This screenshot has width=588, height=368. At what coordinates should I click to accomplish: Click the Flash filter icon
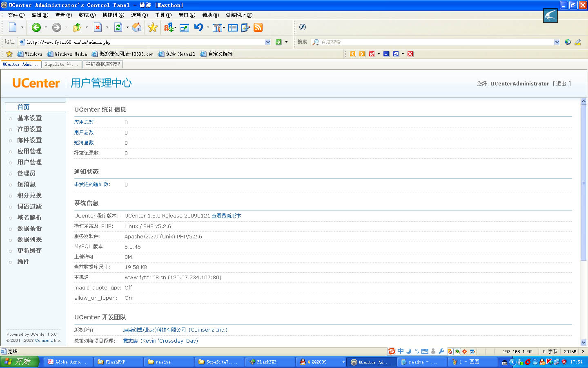tap(303, 27)
